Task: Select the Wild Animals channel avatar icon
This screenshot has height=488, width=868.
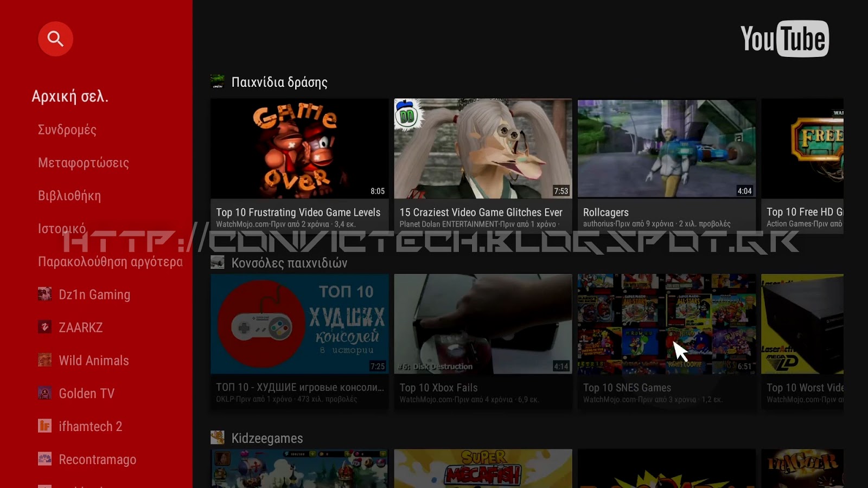Action: [x=45, y=361]
